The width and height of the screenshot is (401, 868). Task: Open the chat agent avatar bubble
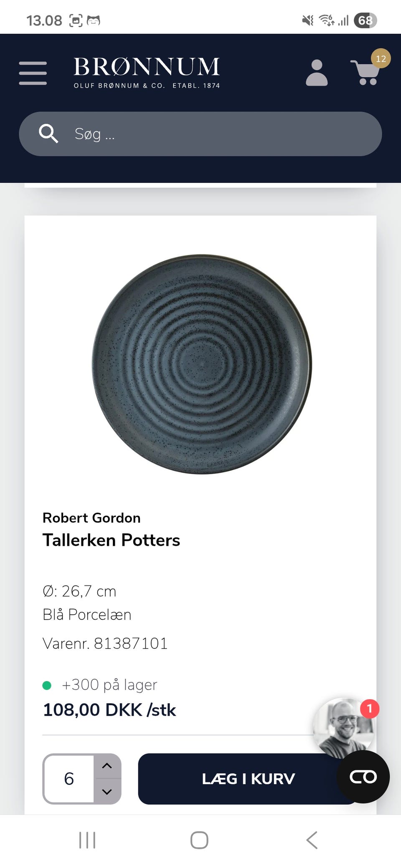pos(343,728)
